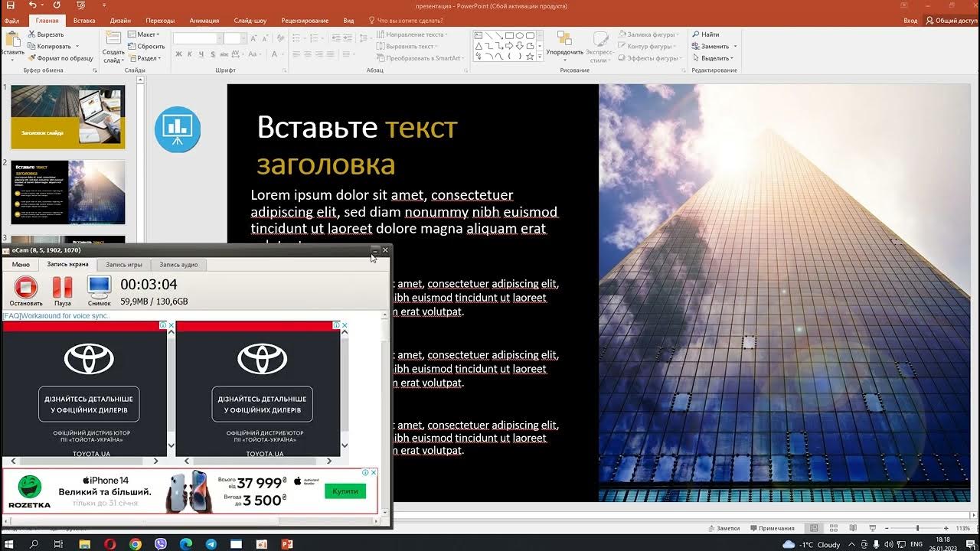Switch to the Анимация ribbon tab

coord(204,21)
